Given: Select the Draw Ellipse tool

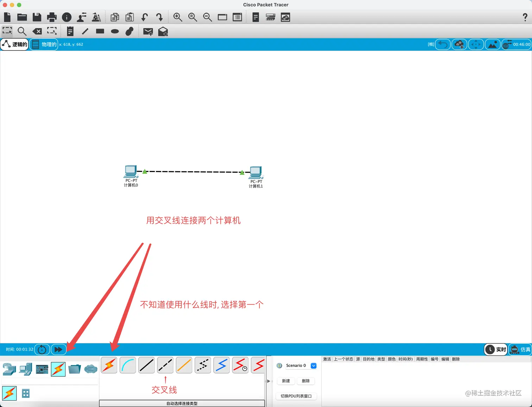Looking at the screenshot, I should pyautogui.click(x=115, y=31).
